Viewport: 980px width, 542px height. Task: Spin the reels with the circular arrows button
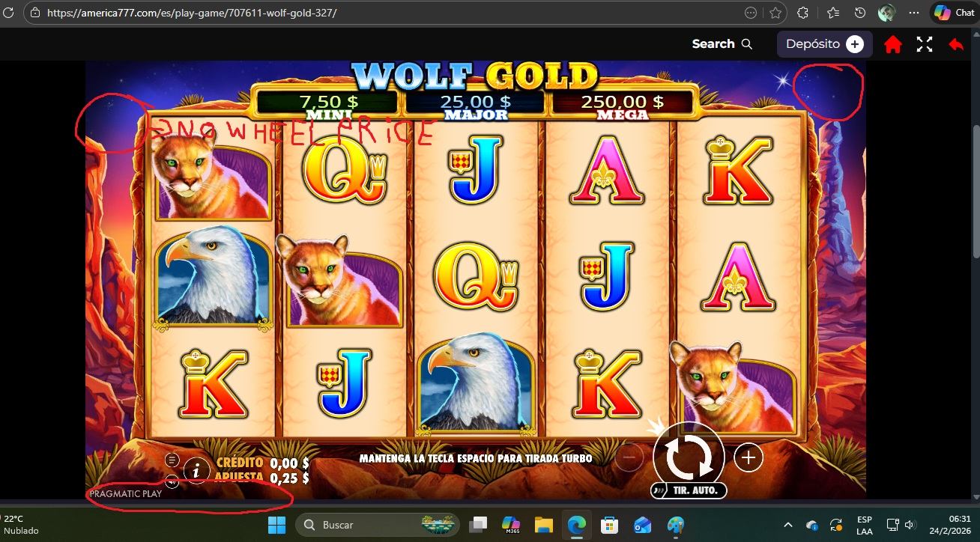click(689, 457)
